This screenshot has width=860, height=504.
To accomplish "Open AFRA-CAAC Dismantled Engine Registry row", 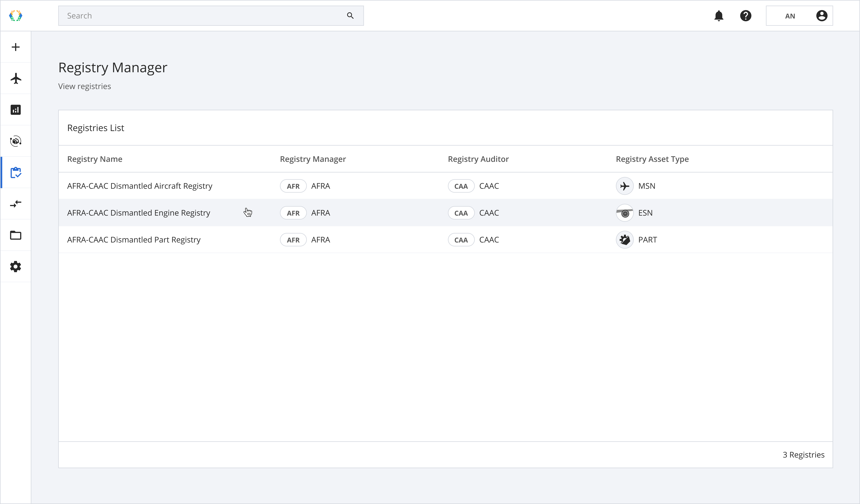I will click(x=139, y=213).
